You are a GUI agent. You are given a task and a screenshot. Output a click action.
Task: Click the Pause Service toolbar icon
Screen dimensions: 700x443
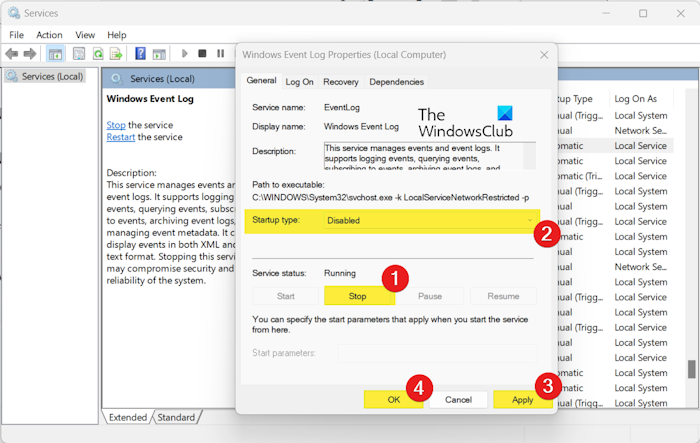221,54
